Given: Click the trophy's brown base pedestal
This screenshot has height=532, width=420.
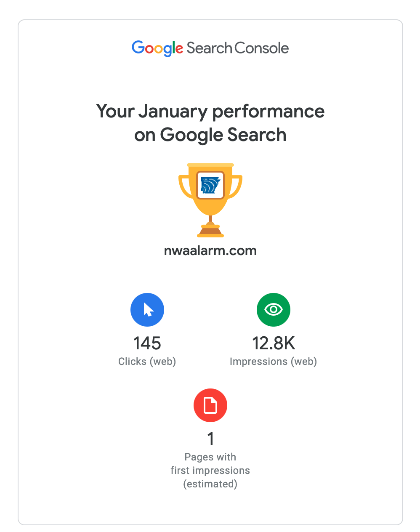Looking at the screenshot, I should click(x=210, y=231).
